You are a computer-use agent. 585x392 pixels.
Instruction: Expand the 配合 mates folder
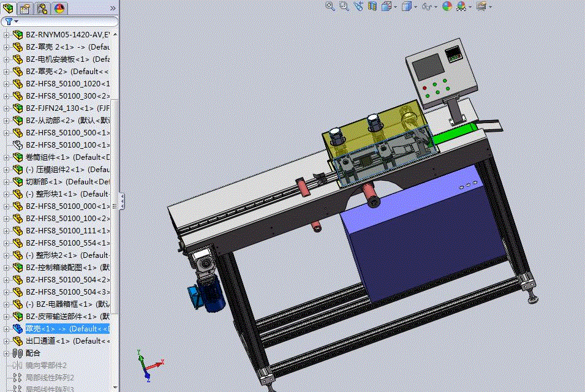(6, 353)
